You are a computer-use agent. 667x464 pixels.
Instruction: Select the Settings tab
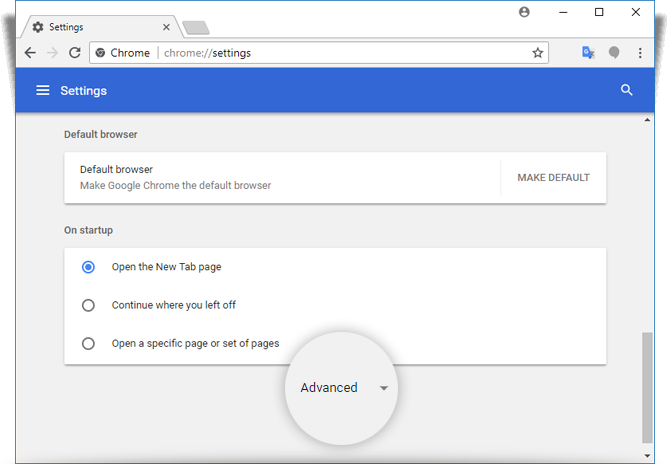tap(101, 27)
